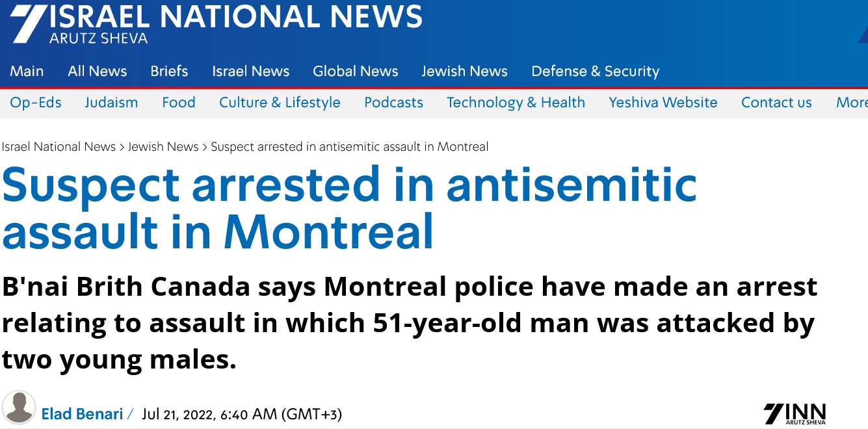Open the Israel News section
This screenshot has width=868, height=429.
click(x=250, y=71)
